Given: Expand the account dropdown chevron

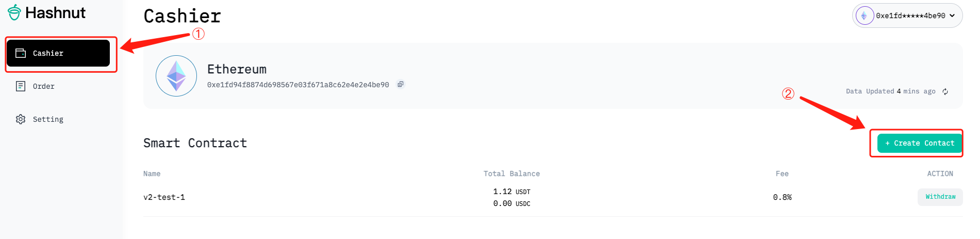Looking at the screenshot, I should (x=952, y=16).
